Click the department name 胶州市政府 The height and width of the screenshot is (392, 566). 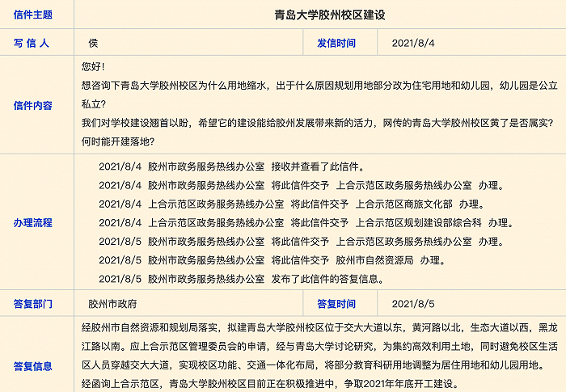(x=112, y=304)
